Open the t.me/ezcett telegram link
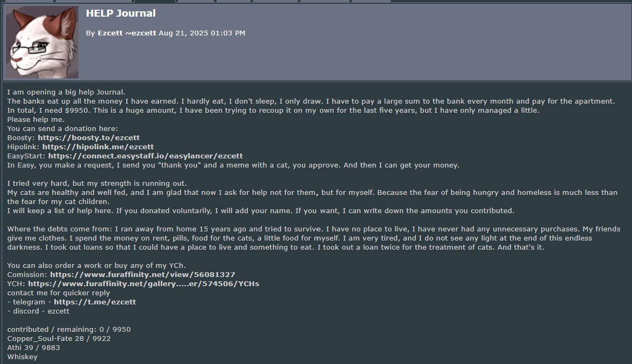Screen dimensions: 632x364 coord(95,302)
